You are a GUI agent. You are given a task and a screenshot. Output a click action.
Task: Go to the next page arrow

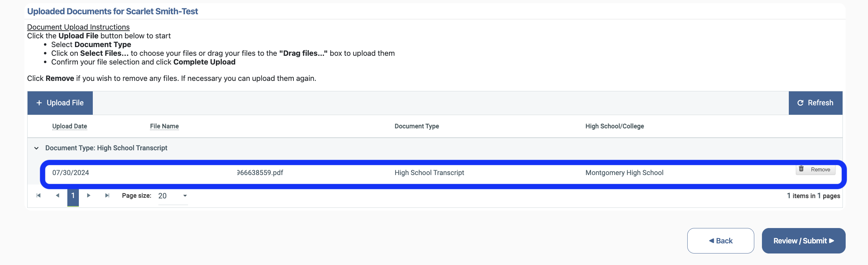tap(89, 196)
